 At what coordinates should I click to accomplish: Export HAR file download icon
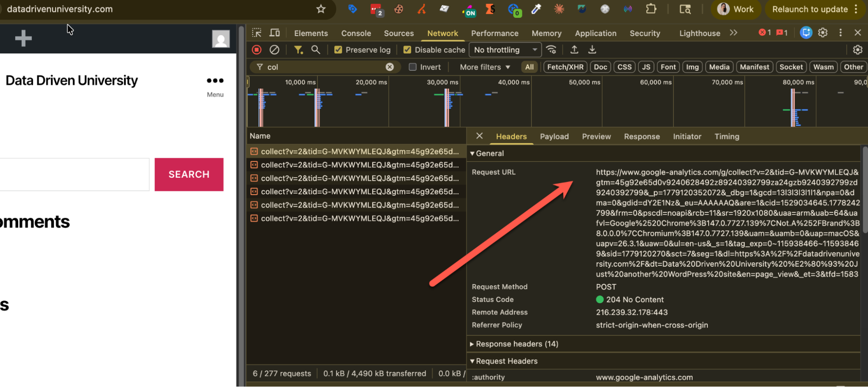(x=592, y=50)
